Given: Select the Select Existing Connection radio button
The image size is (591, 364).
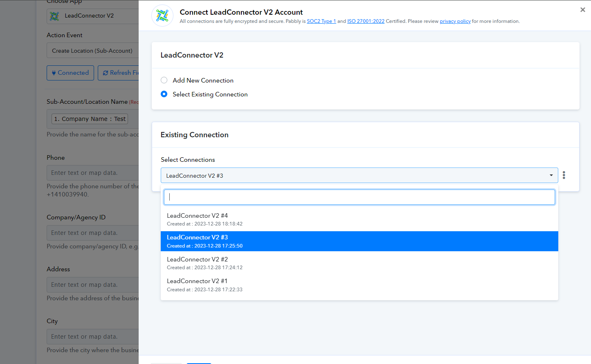Looking at the screenshot, I should point(164,94).
